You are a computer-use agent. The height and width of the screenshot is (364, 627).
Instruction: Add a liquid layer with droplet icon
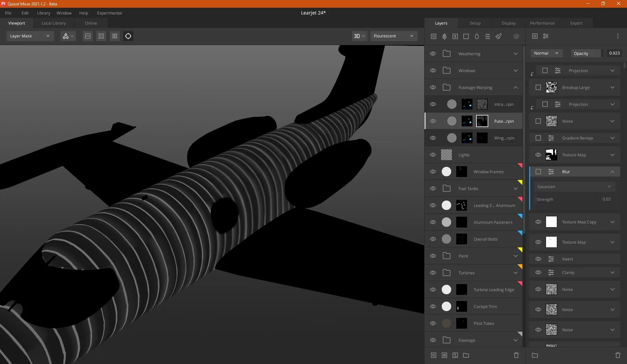coord(477,36)
